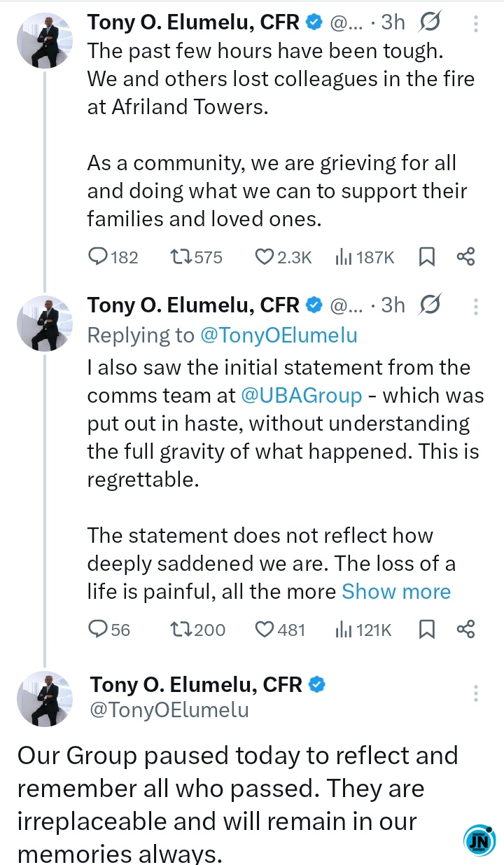The height and width of the screenshot is (865, 504).
Task: Bookmark the first tweet about Afriland Towers
Action: pyautogui.click(x=426, y=258)
